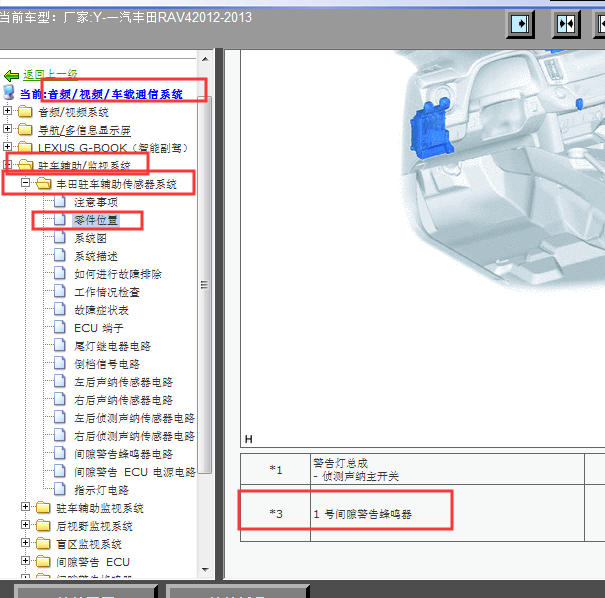Select 丰田驻车辅助传感器系统 folder label
The height and width of the screenshot is (598, 605).
(117, 184)
